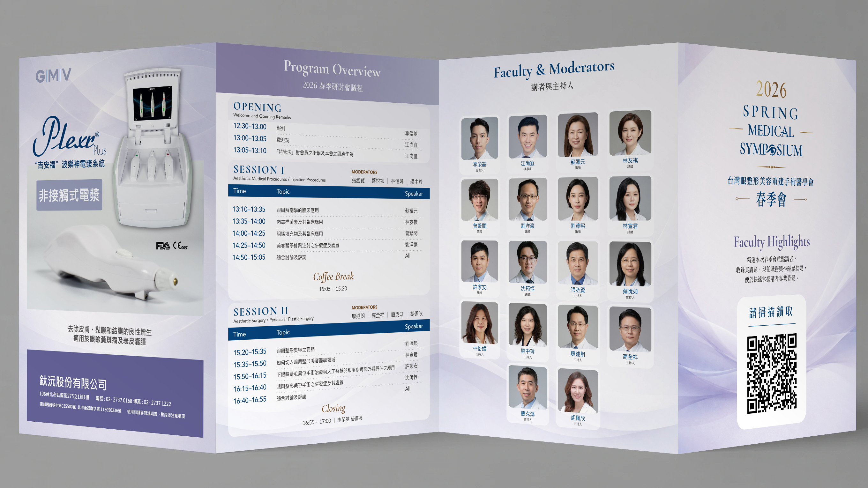Click the CE 0051 certification mark
Screen dimensions: 868x488
(181, 246)
